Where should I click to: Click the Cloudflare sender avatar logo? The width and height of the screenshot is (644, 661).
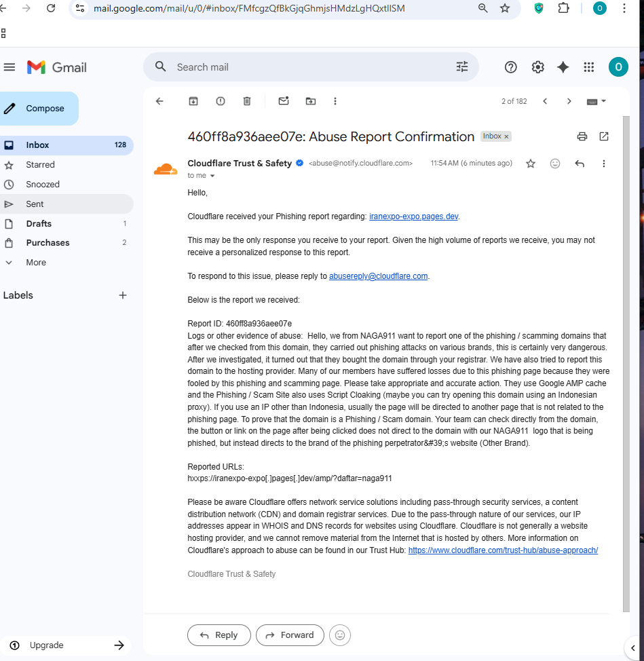point(166,168)
